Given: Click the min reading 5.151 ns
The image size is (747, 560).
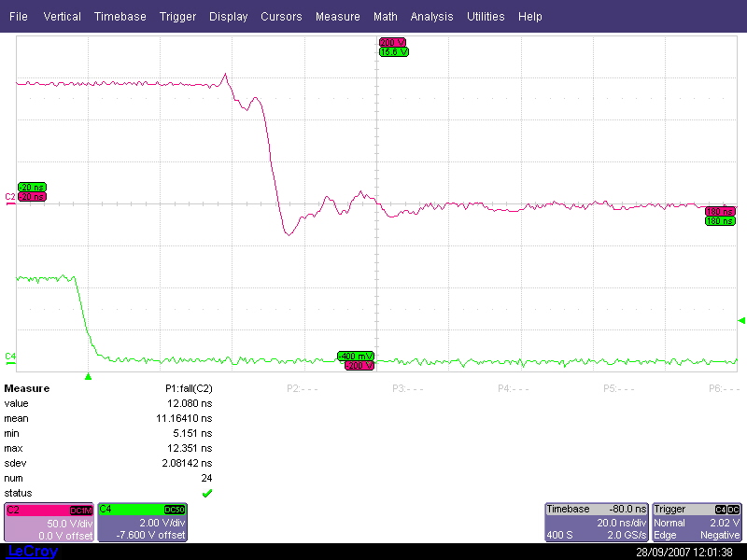Looking at the screenshot, I should [x=192, y=433].
